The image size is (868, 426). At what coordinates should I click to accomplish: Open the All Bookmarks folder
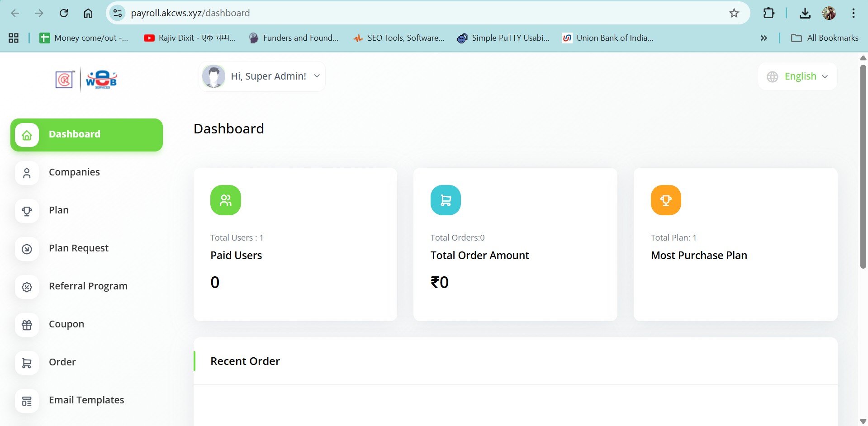coord(824,38)
